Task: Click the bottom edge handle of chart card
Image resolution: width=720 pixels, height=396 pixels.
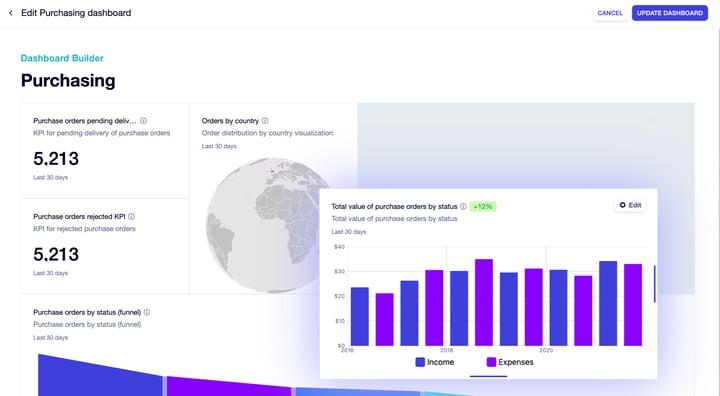Action: click(x=489, y=376)
